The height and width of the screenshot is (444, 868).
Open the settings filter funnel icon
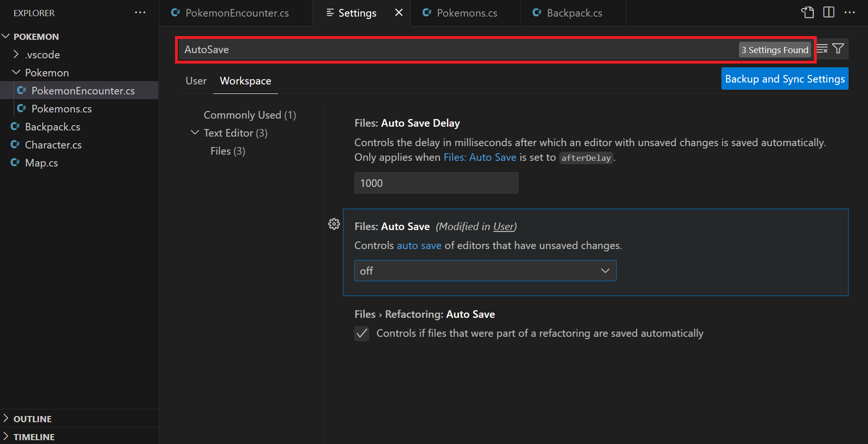click(x=839, y=49)
